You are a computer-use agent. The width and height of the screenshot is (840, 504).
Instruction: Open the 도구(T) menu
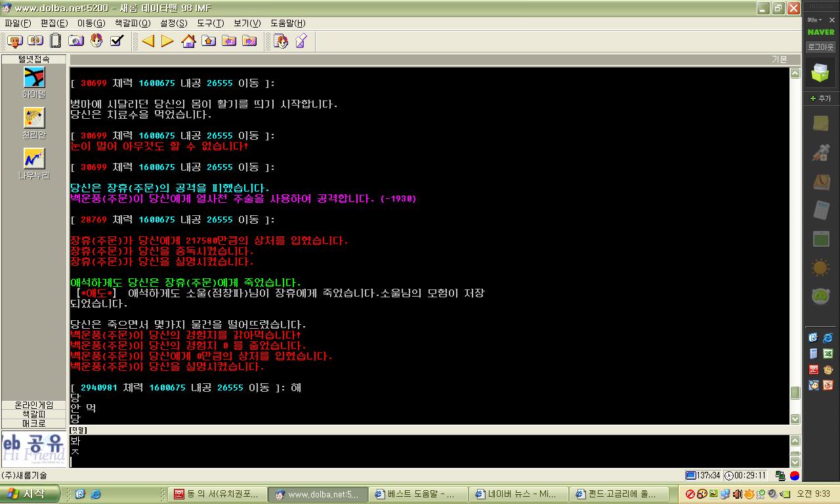210,23
